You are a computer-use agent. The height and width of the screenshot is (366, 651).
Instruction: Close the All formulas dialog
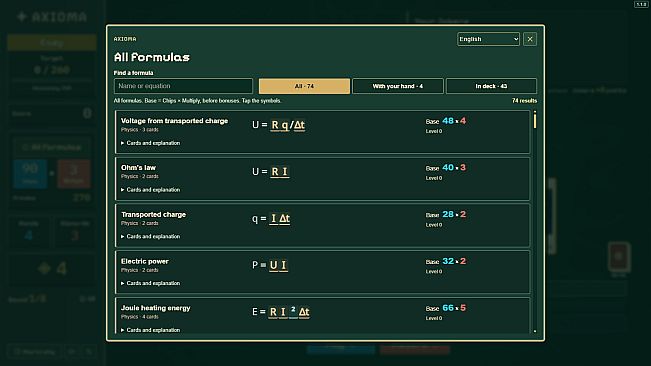coord(530,39)
